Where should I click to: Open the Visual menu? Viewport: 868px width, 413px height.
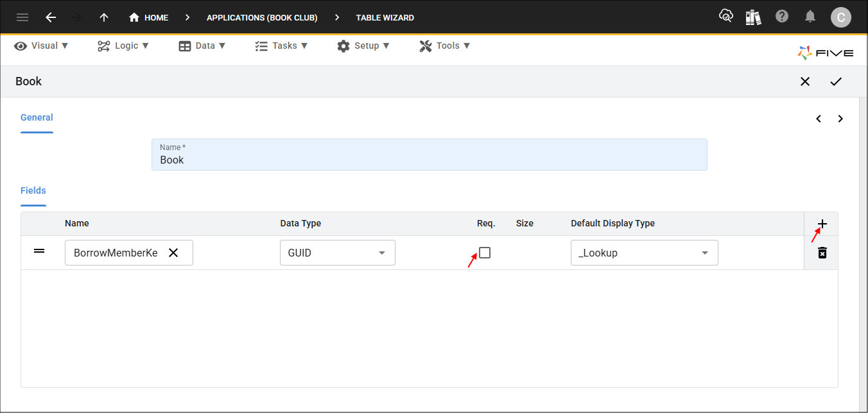coord(41,46)
